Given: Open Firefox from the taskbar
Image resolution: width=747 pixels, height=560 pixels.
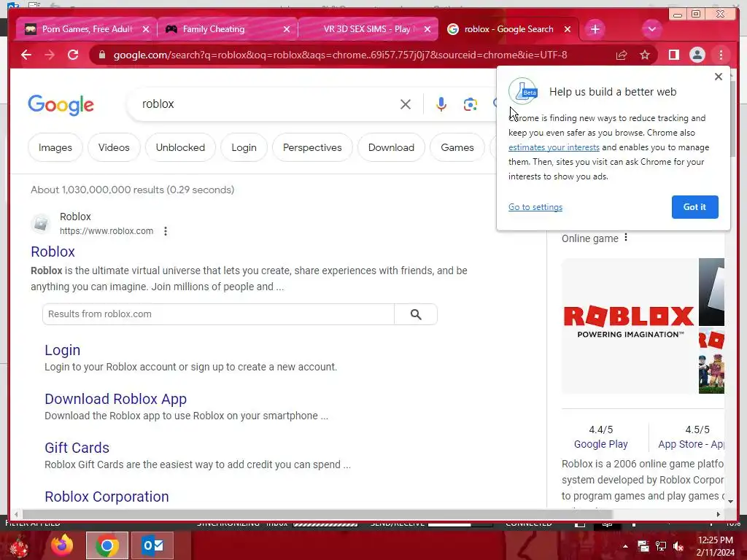Looking at the screenshot, I should pos(62,545).
